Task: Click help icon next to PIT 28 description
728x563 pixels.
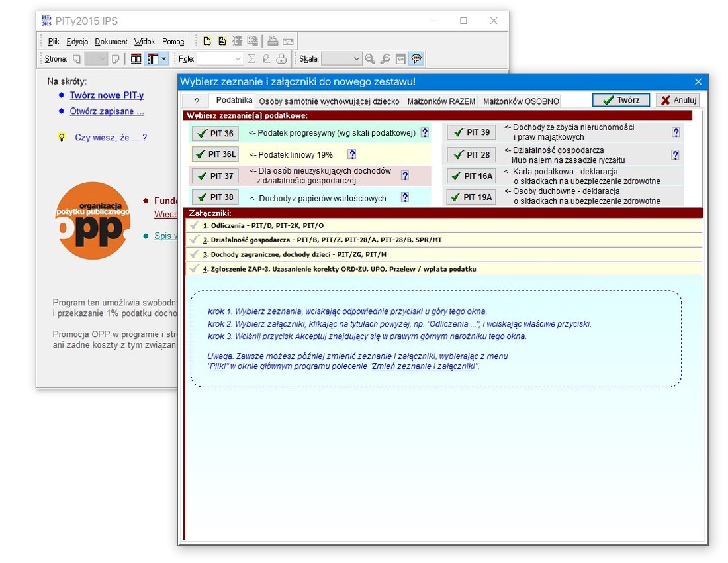Action: pyautogui.click(x=676, y=155)
